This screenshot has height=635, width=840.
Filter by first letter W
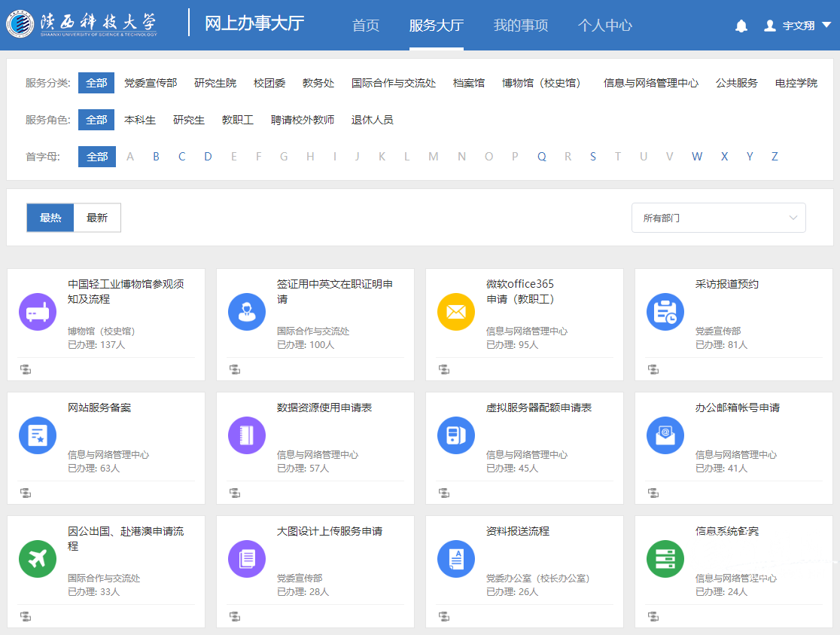pos(697,157)
